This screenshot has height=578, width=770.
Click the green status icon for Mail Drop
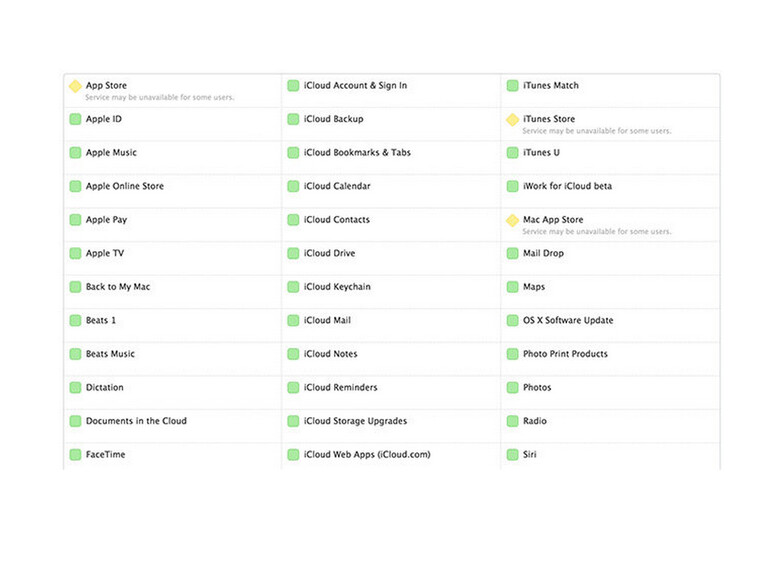[512, 253]
